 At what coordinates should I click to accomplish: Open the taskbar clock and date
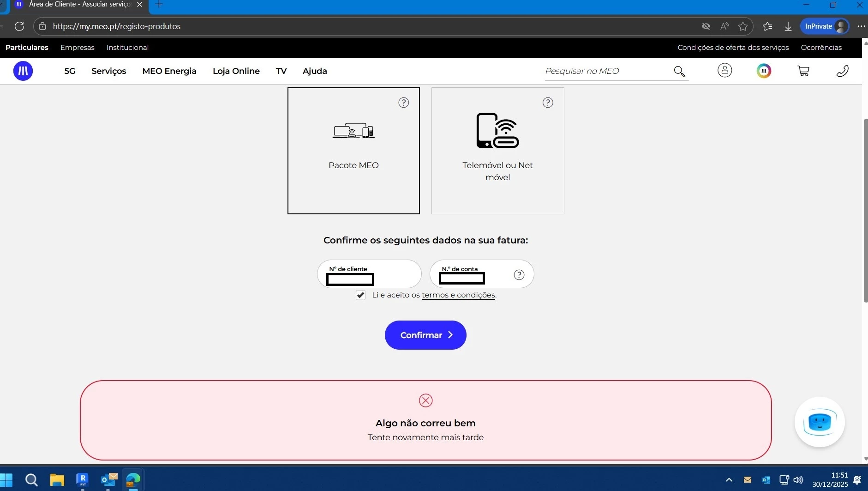coord(830,480)
